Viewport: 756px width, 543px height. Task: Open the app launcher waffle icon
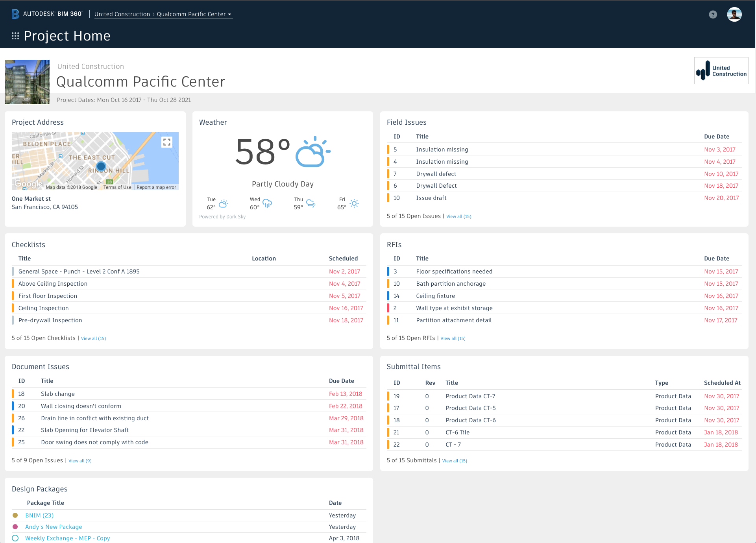point(15,36)
